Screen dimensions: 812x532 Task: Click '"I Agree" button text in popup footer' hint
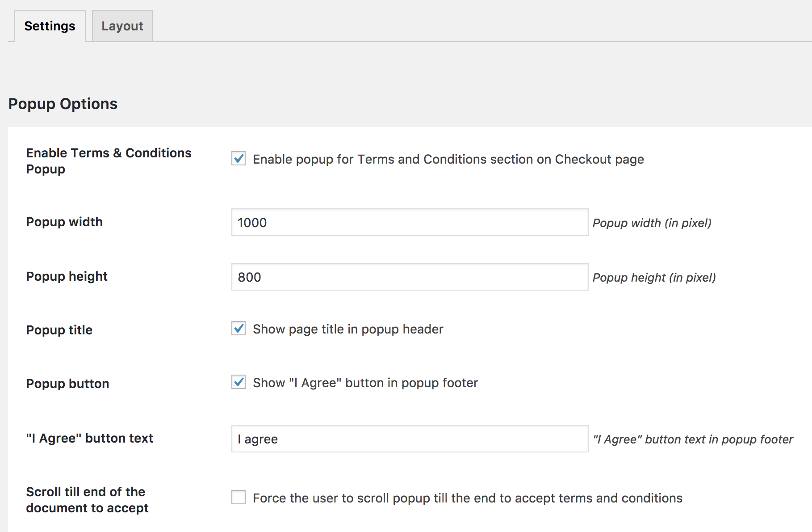pyautogui.click(x=693, y=439)
